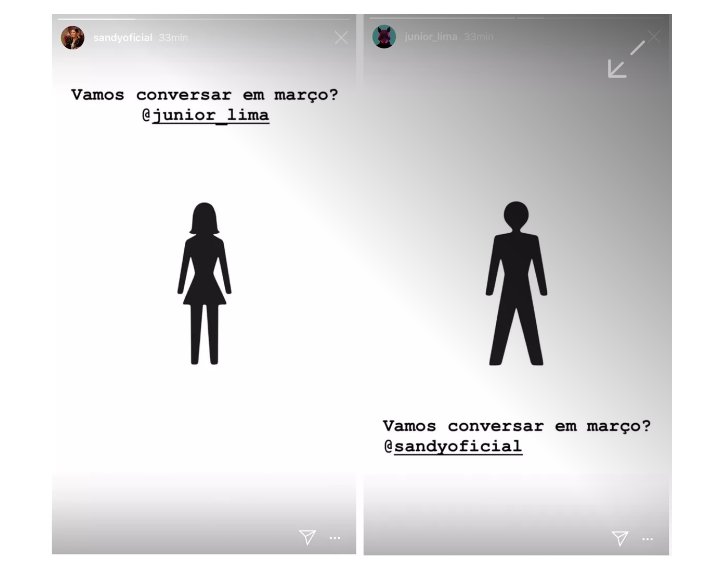This screenshot has width=720, height=571.
Task: Tap the female silhouette figure
Action: coord(204,283)
